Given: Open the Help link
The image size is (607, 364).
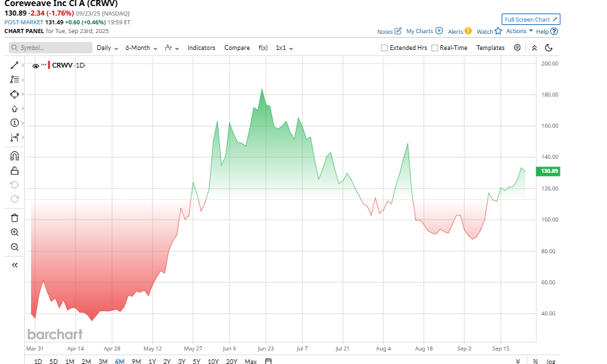Looking at the screenshot, I should [547, 31].
